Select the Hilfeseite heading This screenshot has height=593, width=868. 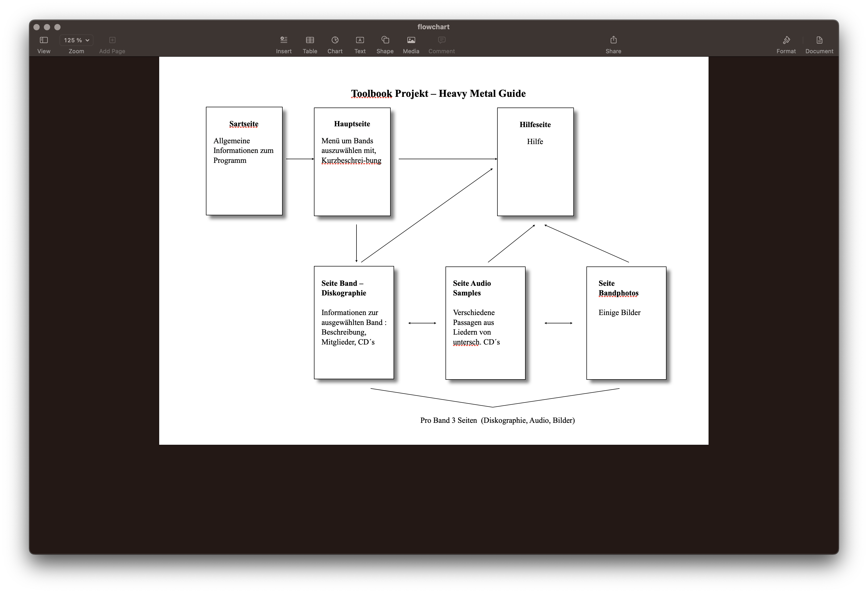pos(535,124)
